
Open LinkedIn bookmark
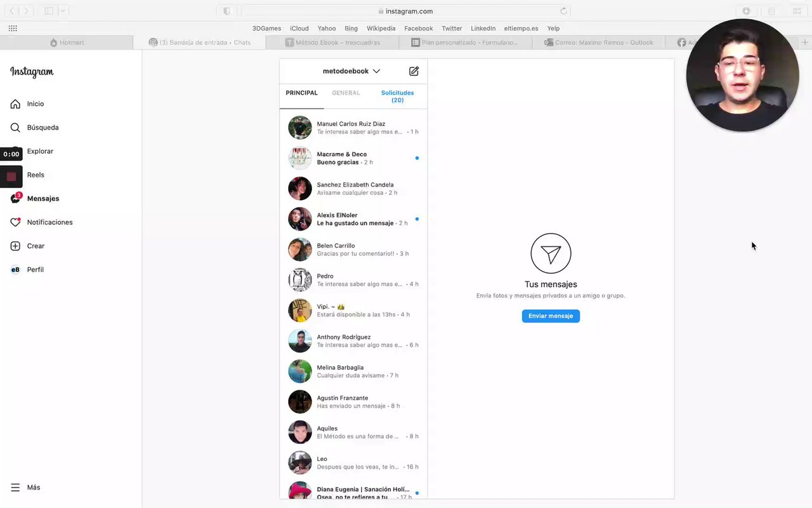click(x=483, y=29)
